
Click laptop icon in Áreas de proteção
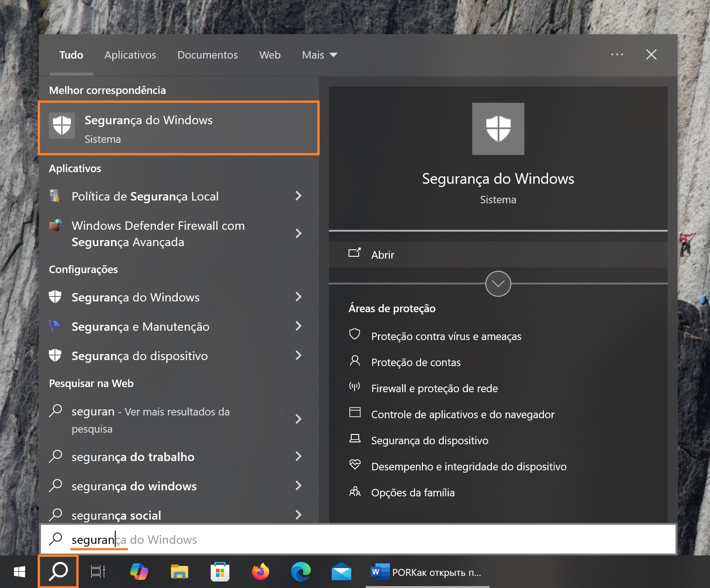pos(355,439)
